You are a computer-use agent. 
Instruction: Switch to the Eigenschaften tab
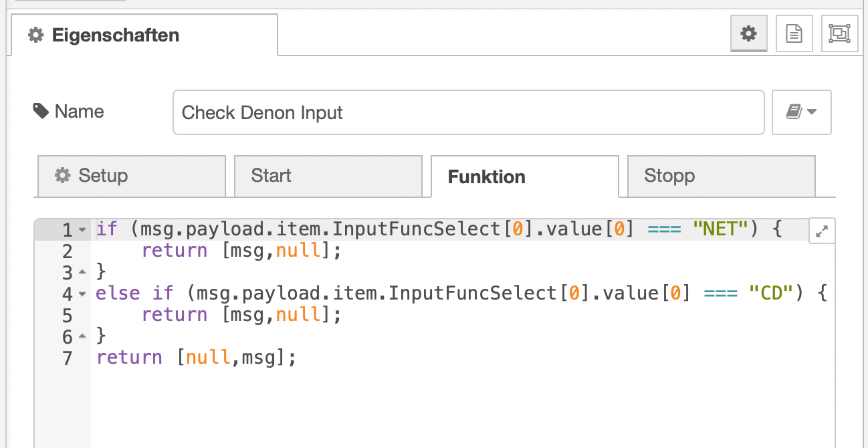(144, 35)
